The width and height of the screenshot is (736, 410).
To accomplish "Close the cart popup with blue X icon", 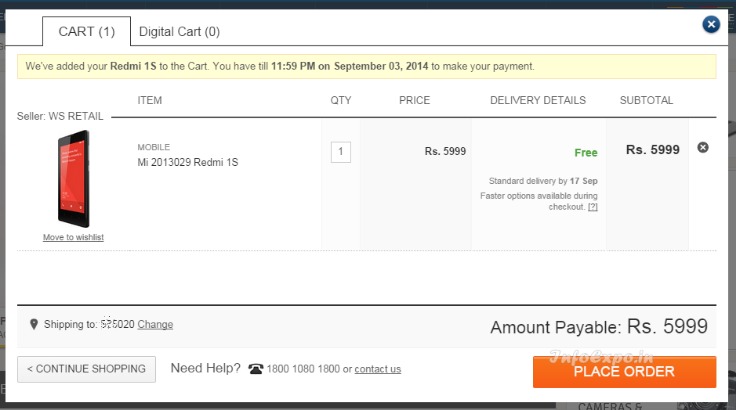I will coord(711,24).
